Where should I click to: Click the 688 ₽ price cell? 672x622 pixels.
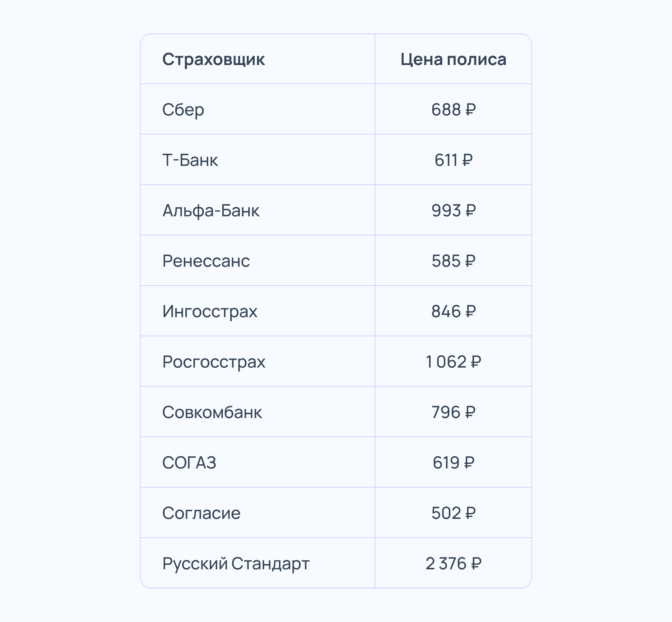(453, 110)
